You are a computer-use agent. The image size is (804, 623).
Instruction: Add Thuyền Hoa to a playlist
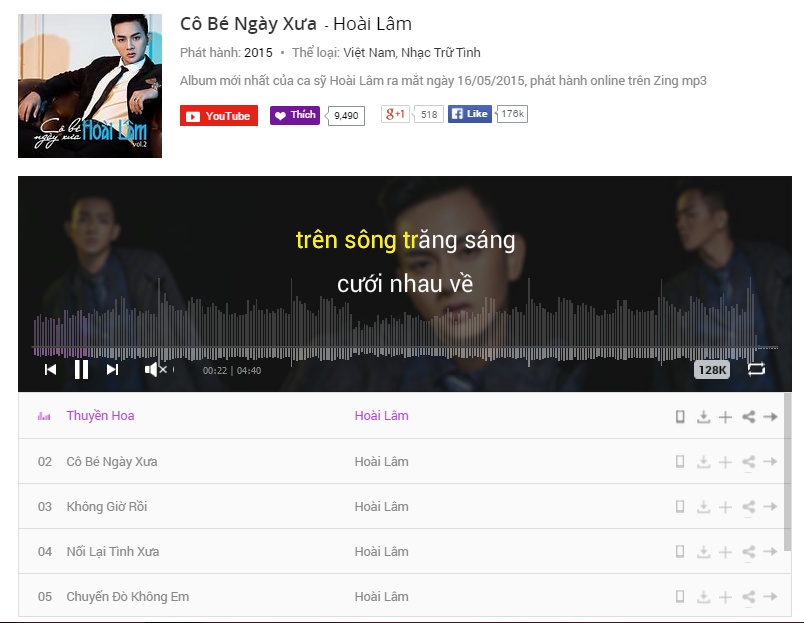click(x=725, y=417)
